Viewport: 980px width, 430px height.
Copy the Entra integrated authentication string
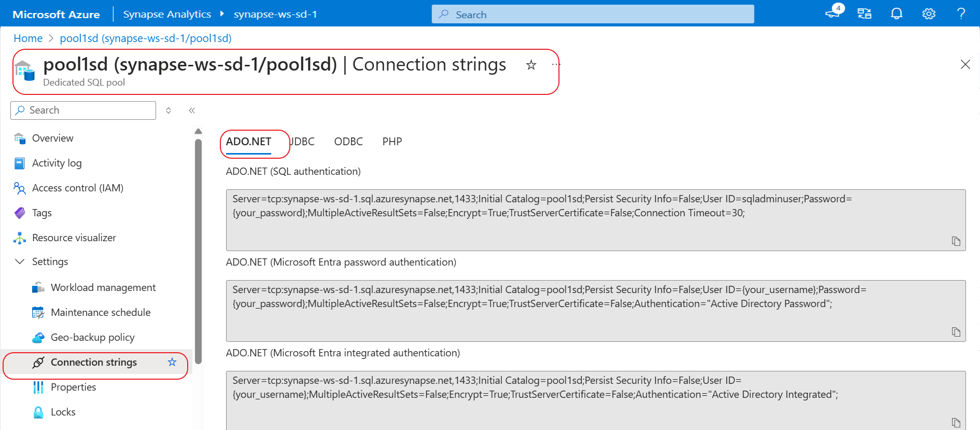pyautogui.click(x=956, y=423)
